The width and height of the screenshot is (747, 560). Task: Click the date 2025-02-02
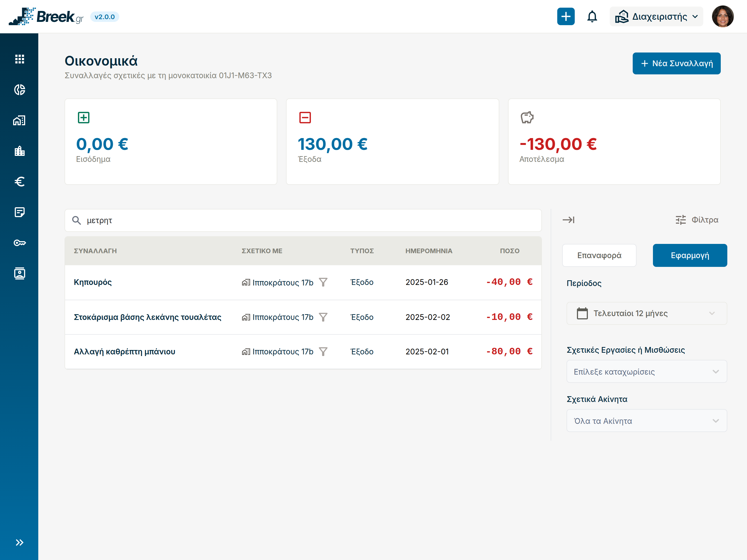(428, 317)
